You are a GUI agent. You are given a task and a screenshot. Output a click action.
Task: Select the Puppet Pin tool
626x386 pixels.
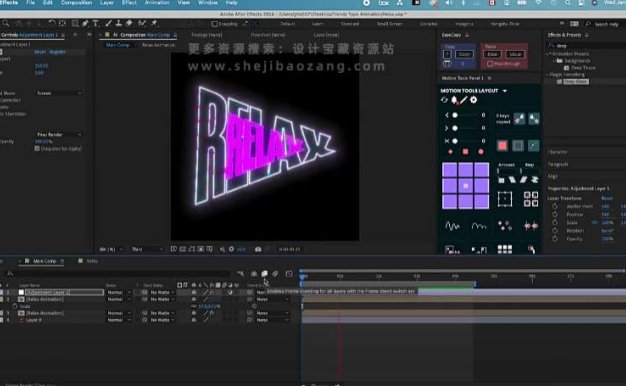pos(154,24)
